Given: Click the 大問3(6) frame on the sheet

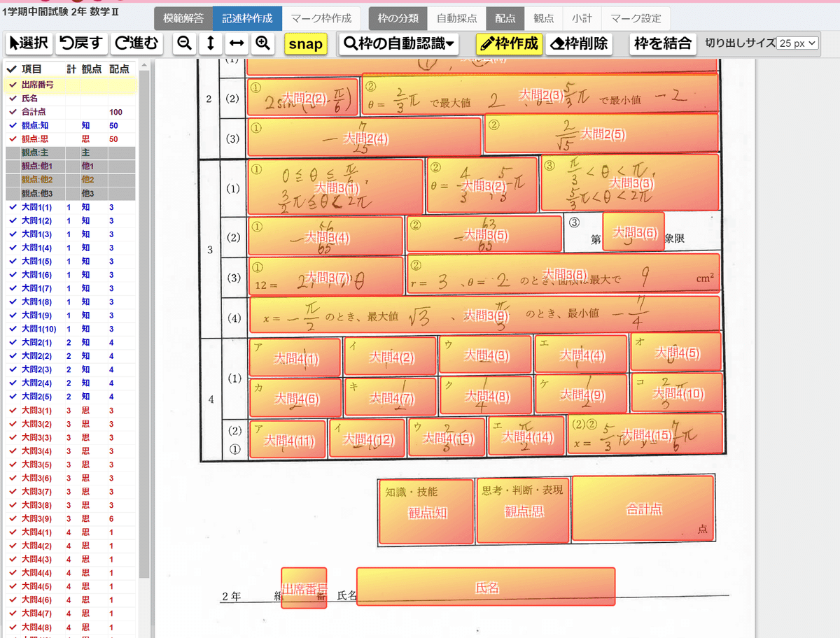Looking at the screenshot, I should tap(633, 232).
